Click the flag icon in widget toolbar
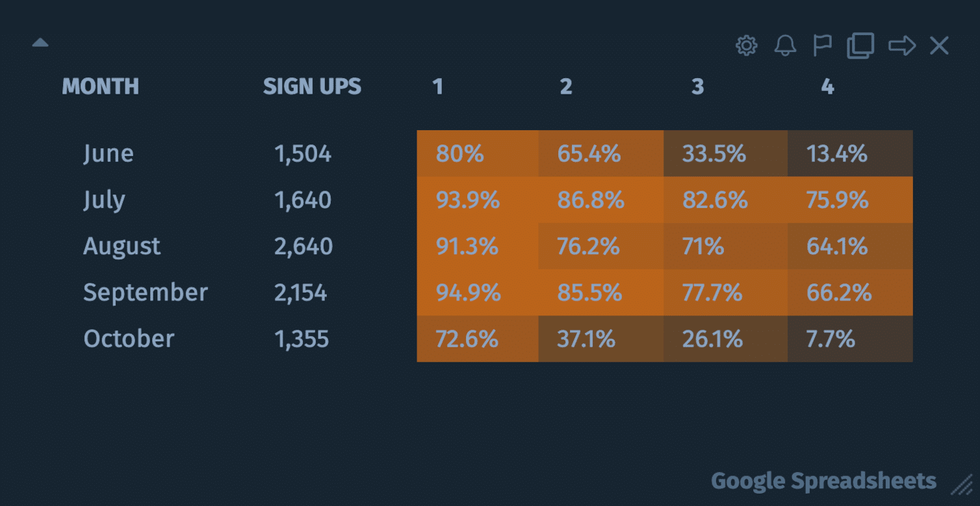Viewport: 980px width, 506px height. click(822, 46)
